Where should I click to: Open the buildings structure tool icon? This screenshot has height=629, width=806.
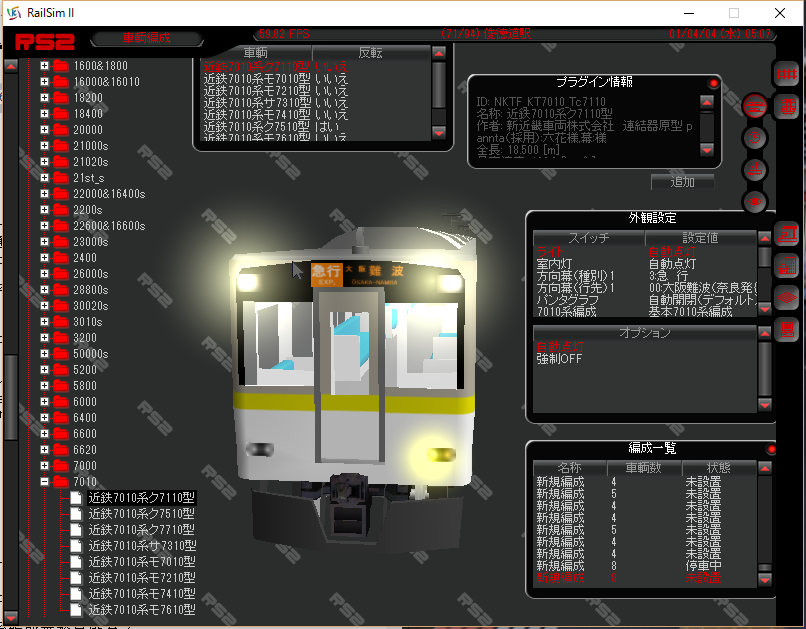[787, 266]
